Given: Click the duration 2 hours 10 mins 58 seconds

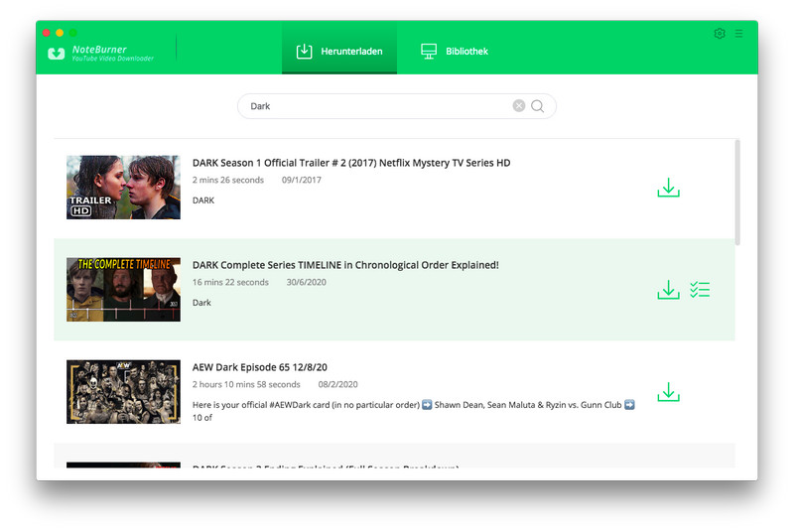Looking at the screenshot, I should 246,384.
